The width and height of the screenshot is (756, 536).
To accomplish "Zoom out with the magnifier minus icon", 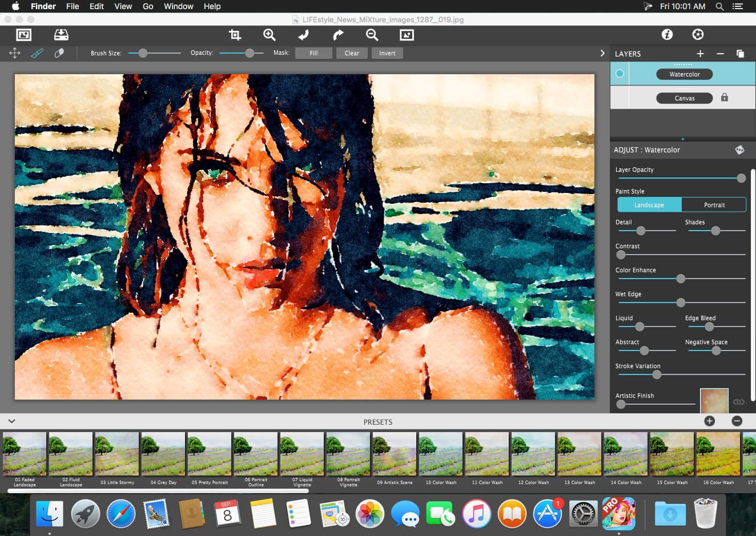I will (x=372, y=35).
